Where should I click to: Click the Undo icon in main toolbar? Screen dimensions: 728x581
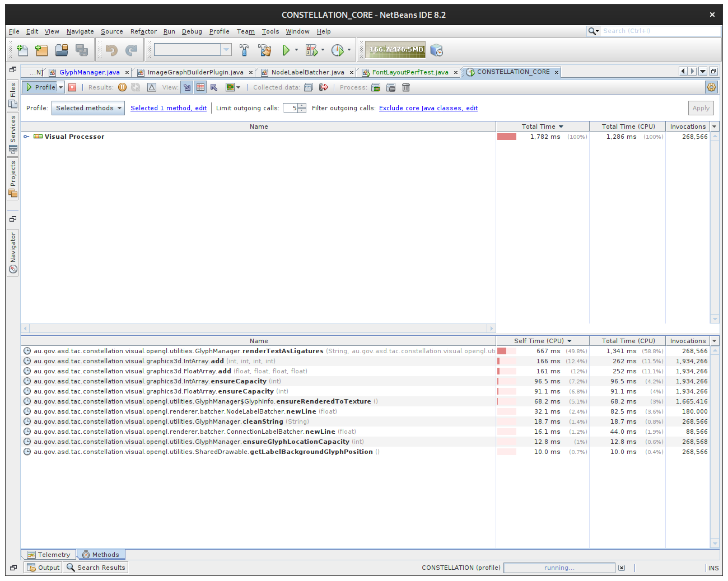[x=110, y=50]
